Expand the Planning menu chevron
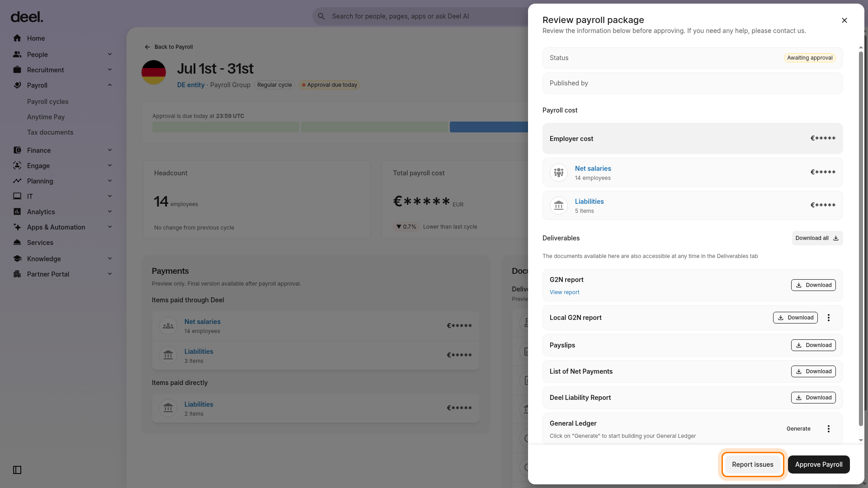This screenshot has height=488, width=868. 110,181
